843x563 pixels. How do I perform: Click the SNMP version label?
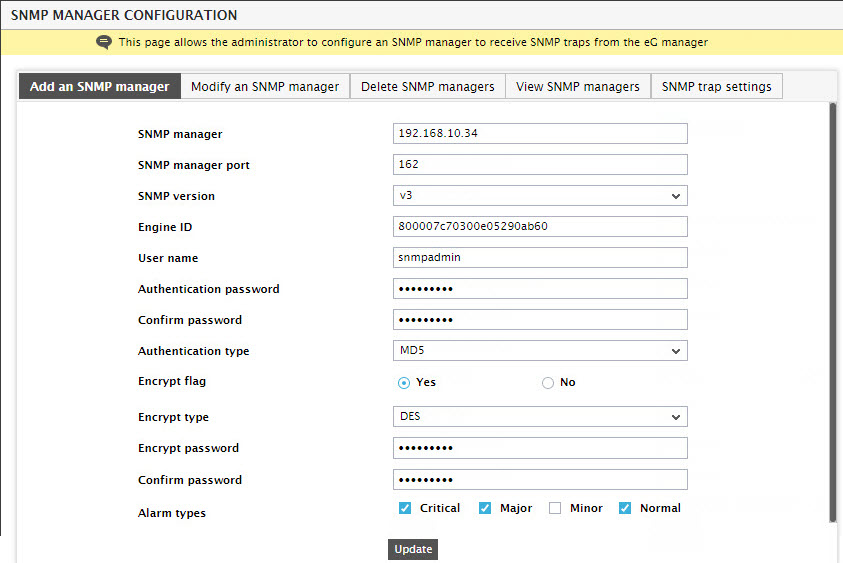pos(176,196)
